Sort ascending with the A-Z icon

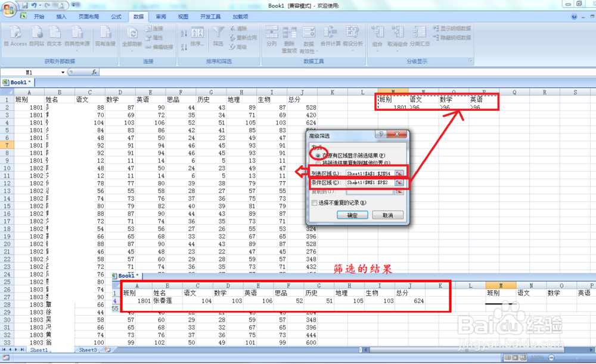pyautogui.click(x=184, y=33)
